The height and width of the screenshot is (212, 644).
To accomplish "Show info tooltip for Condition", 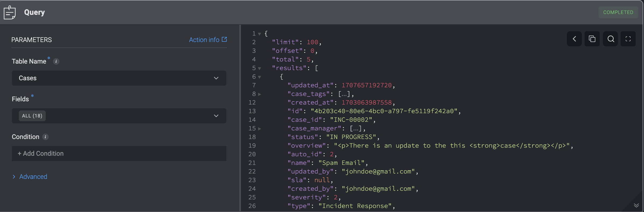I will coord(45,137).
